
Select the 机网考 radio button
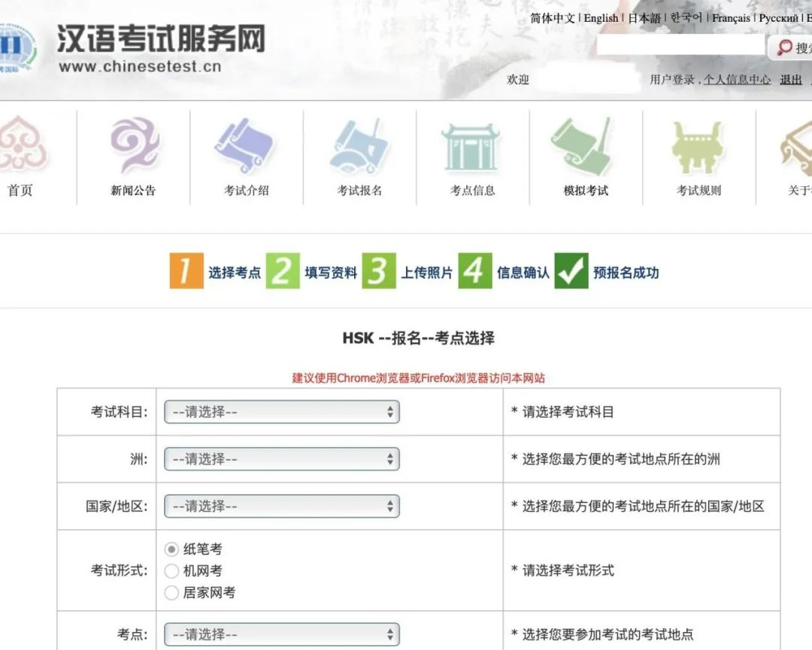[171, 571]
